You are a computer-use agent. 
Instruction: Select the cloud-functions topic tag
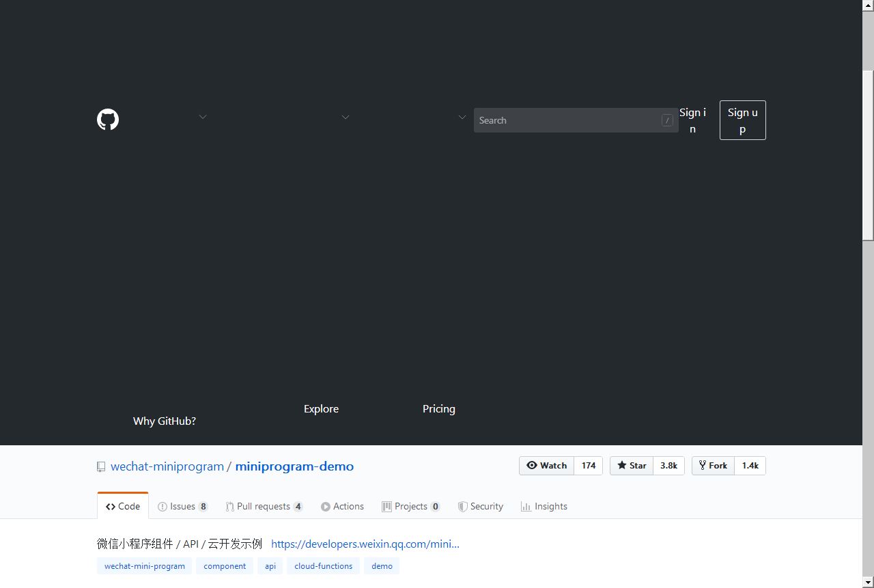pyautogui.click(x=324, y=566)
